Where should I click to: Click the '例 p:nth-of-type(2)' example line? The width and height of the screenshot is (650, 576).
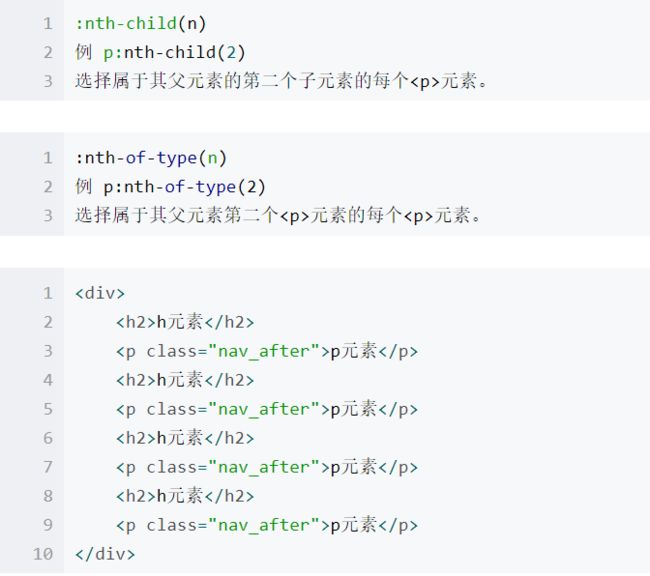pyautogui.click(x=170, y=187)
